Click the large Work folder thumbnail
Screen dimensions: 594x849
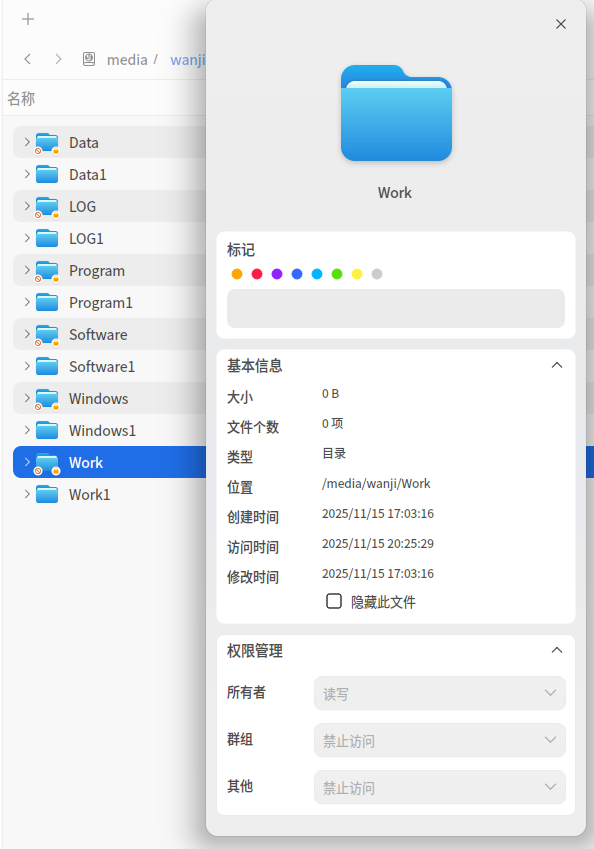point(396,113)
